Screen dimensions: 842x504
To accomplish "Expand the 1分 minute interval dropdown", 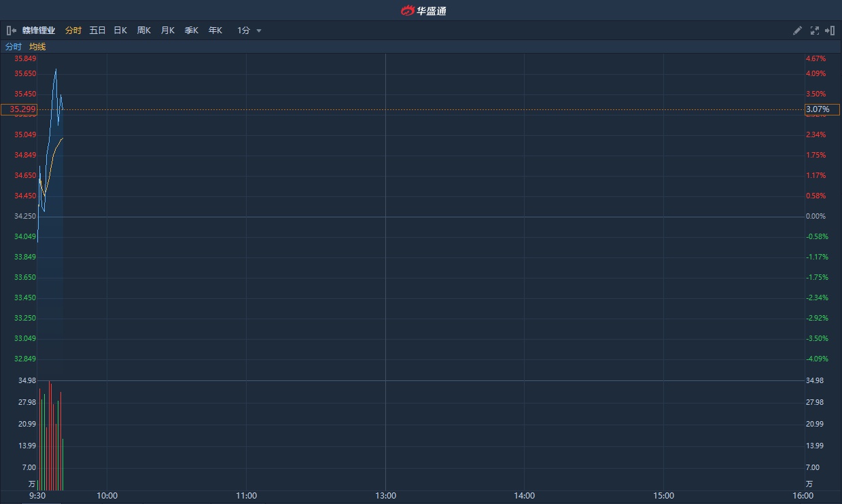I will [x=249, y=31].
